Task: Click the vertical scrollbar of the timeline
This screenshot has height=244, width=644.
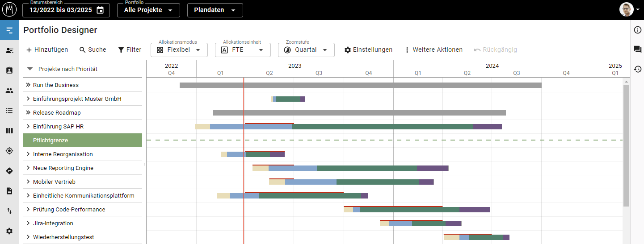Action: point(626,145)
